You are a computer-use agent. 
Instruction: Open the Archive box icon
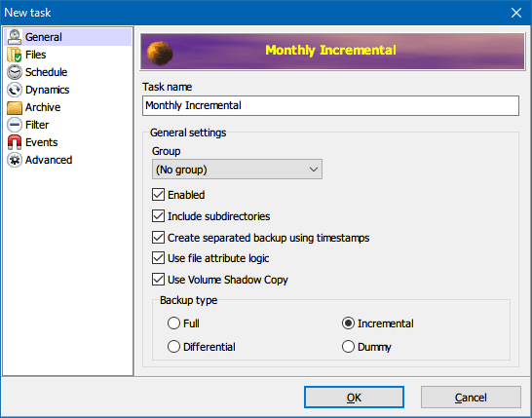click(x=15, y=107)
